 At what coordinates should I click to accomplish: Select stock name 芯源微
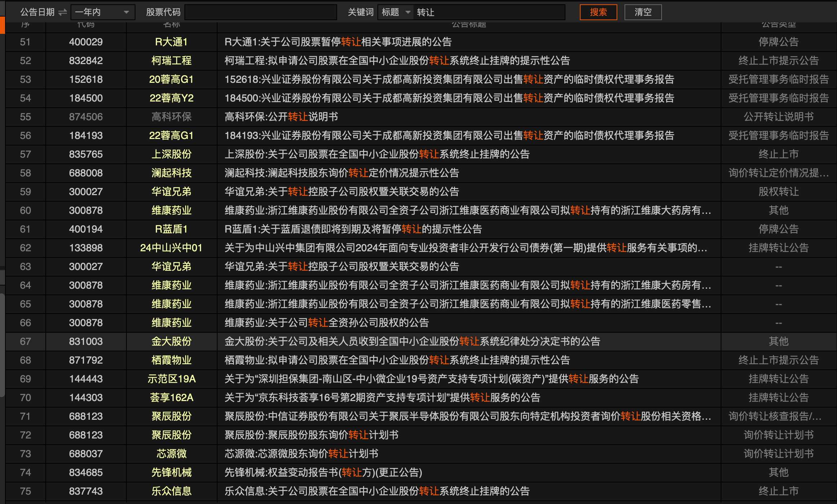coord(171,454)
